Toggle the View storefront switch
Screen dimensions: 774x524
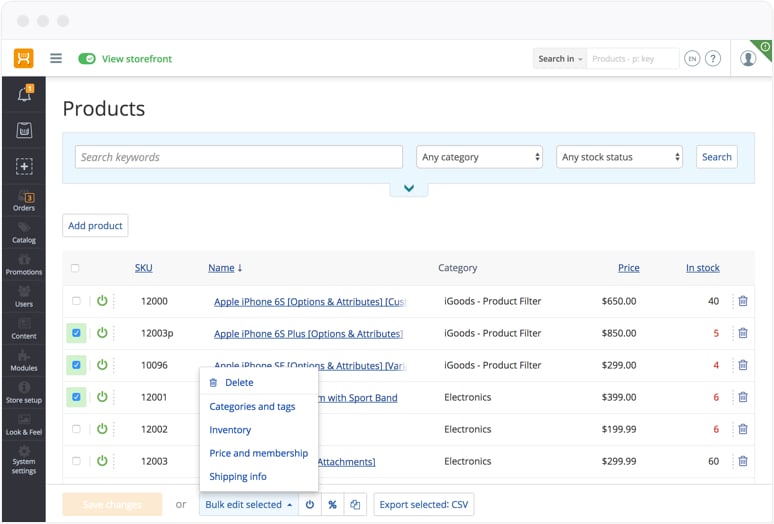click(x=87, y=59)
